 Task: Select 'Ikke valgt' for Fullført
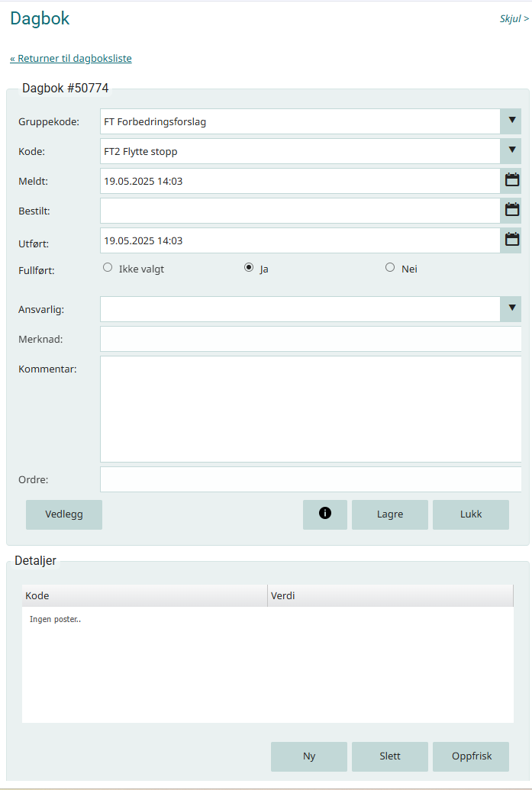[x=108, y=268]
